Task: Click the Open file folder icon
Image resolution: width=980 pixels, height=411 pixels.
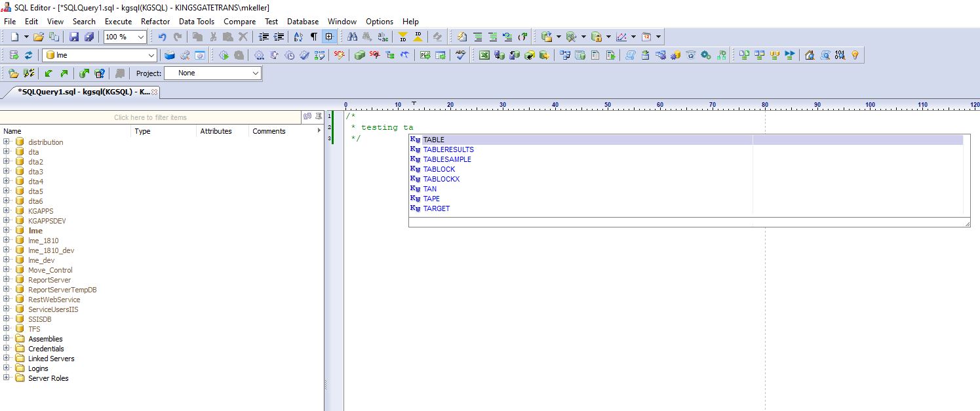Action: pyautogui.click(x=39, y=37)
